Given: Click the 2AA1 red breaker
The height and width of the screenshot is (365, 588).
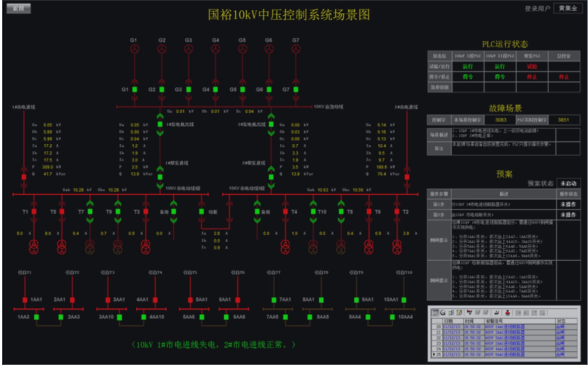Looking at the screenshot, I should click(72, 300).
